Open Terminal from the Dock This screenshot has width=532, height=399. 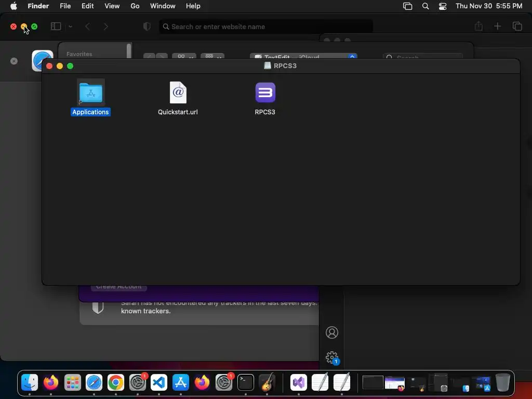[245, 382]
